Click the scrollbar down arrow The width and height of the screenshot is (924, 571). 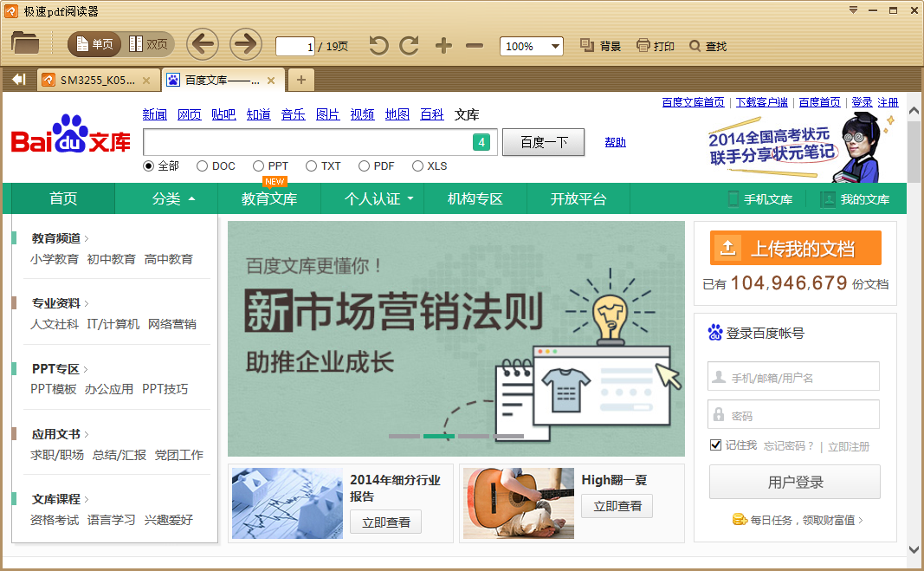914,549
